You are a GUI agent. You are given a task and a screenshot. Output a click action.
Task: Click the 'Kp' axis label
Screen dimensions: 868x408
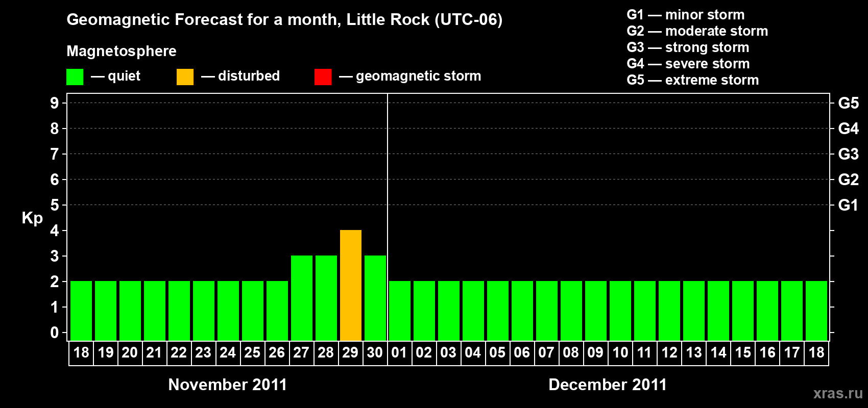point(32,218)
